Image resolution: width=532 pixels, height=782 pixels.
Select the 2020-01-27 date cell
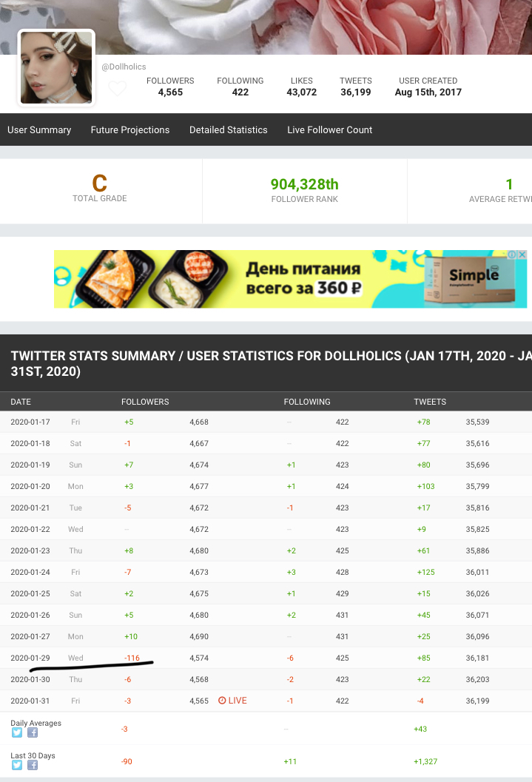pyautogui.click(x=30, y=636)
